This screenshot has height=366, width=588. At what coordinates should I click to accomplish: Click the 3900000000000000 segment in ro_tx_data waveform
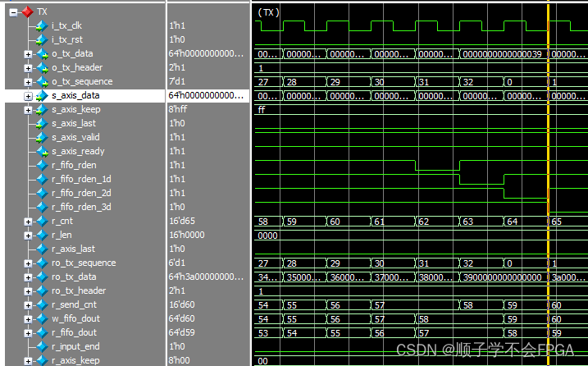(x=503, y=278)
